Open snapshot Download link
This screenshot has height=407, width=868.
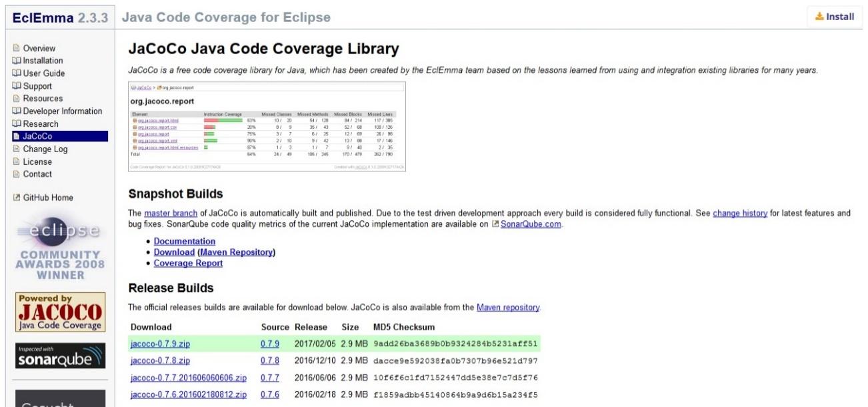[x=174, y=252]
